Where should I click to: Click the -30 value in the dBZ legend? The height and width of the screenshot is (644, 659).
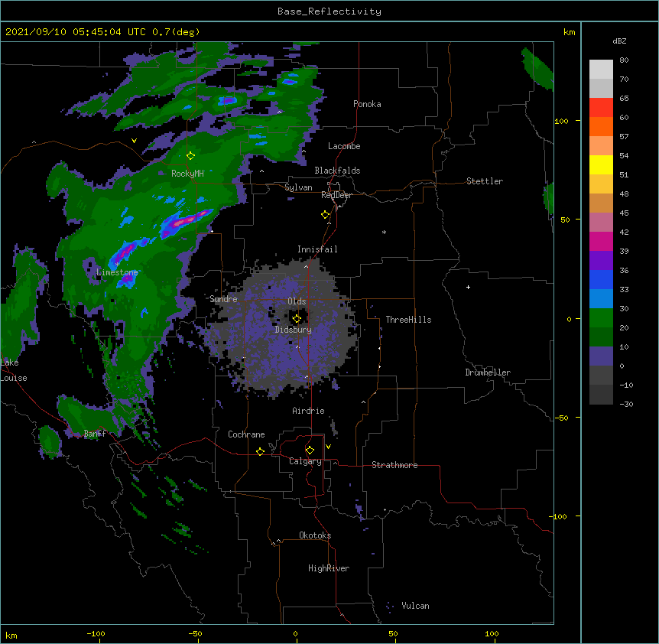pyautogui.click(x=626, y=405)
